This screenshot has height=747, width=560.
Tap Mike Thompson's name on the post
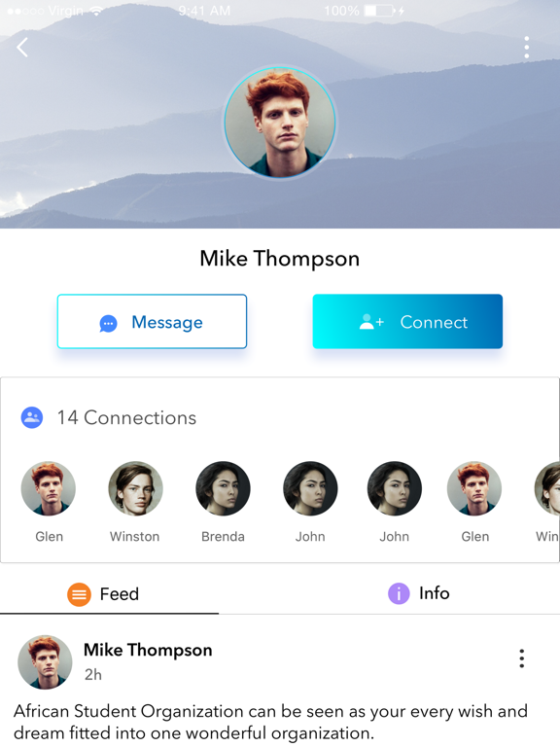click(148, 650)
